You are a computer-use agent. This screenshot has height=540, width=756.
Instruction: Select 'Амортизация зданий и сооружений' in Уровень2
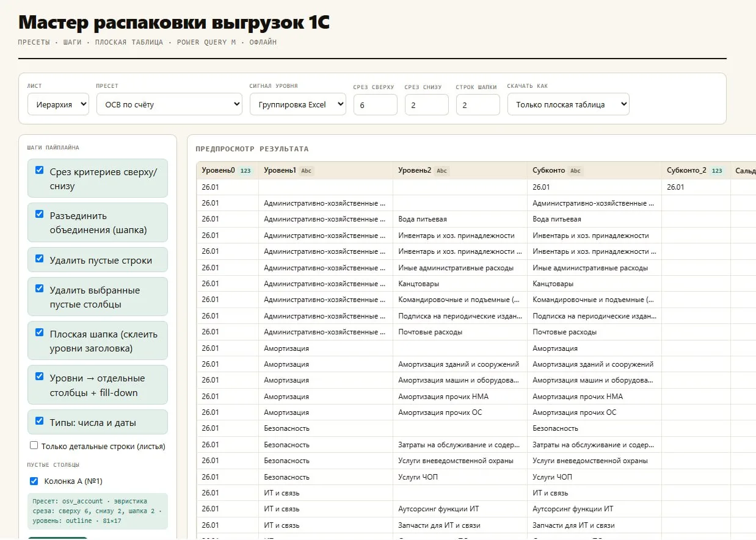(460, 364)
